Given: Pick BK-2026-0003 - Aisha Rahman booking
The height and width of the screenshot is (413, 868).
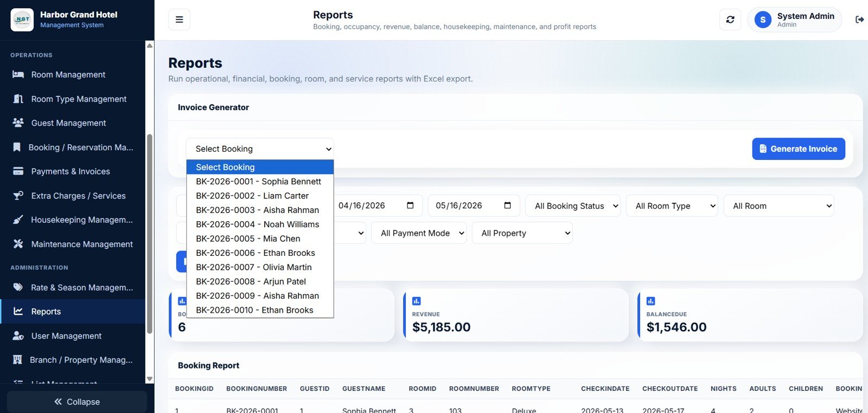Looking at the screenshot, I should (260, 210).
